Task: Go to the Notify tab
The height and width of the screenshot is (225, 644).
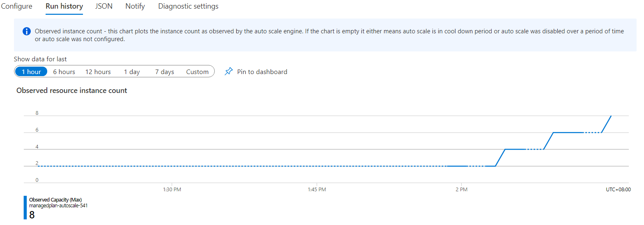Action: 135,7
